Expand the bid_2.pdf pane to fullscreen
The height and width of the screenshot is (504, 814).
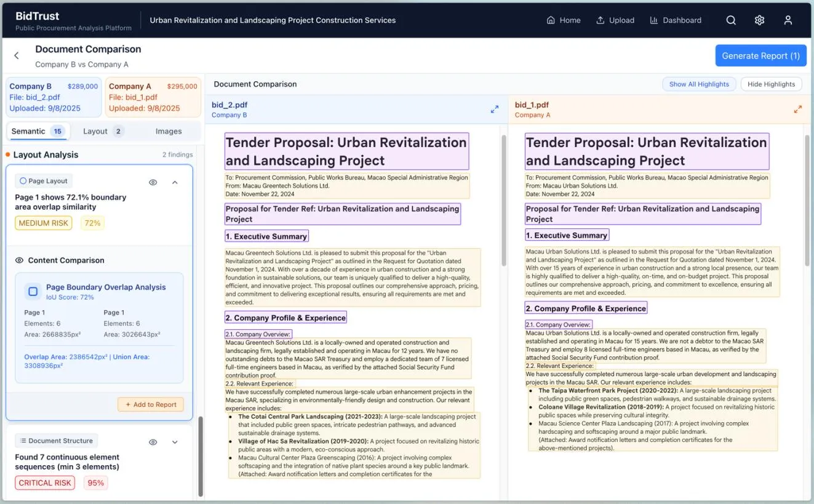pos(495,109)
